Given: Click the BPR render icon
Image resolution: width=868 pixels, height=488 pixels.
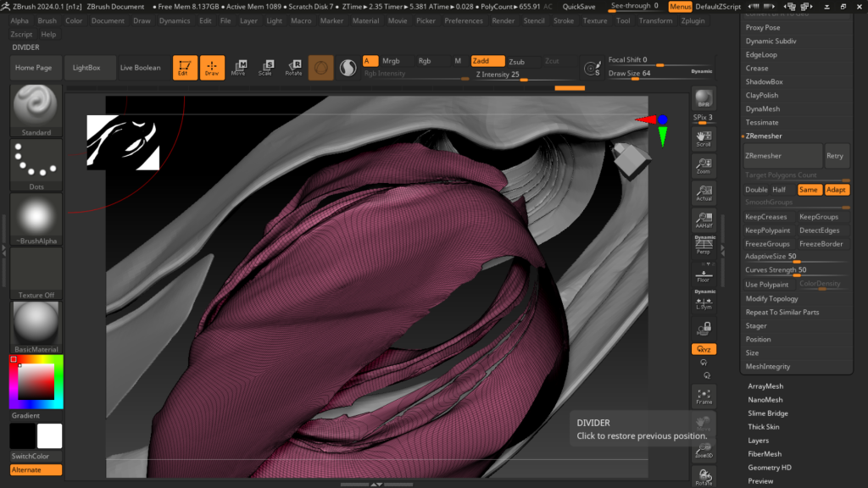Looking at the screenshot, I should 704,98.
